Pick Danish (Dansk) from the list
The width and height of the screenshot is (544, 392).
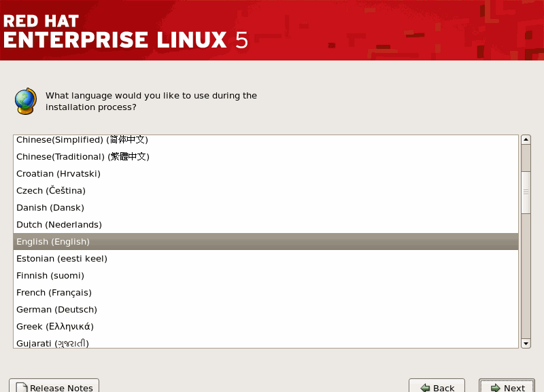50,208
